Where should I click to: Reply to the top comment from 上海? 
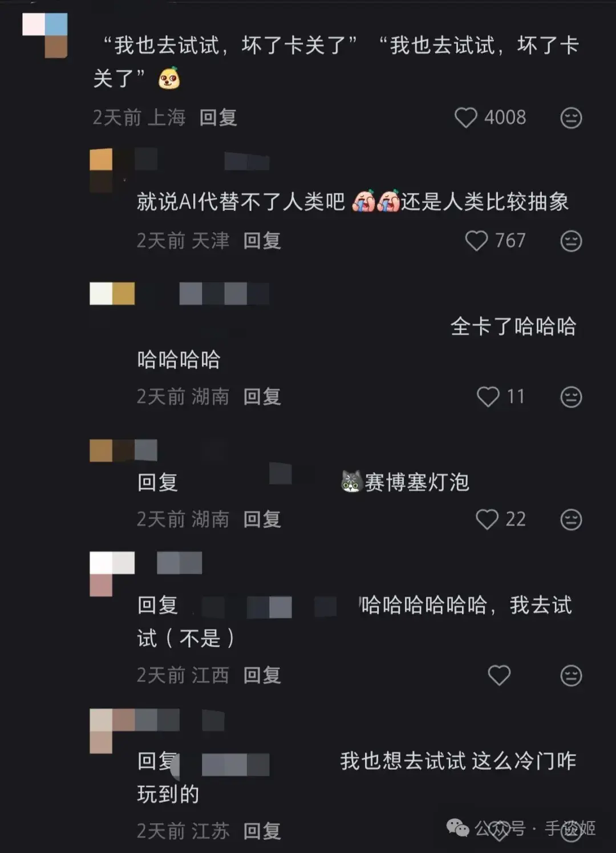point(218,117)
